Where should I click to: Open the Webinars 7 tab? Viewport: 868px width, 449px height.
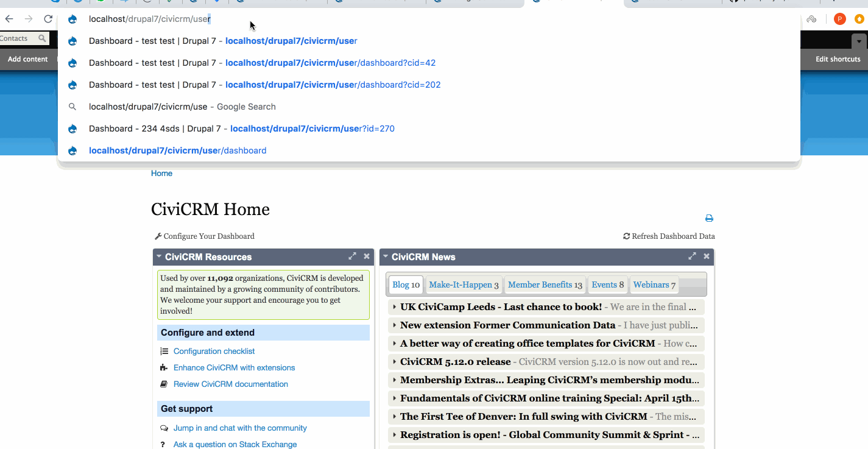click(654, 285)
